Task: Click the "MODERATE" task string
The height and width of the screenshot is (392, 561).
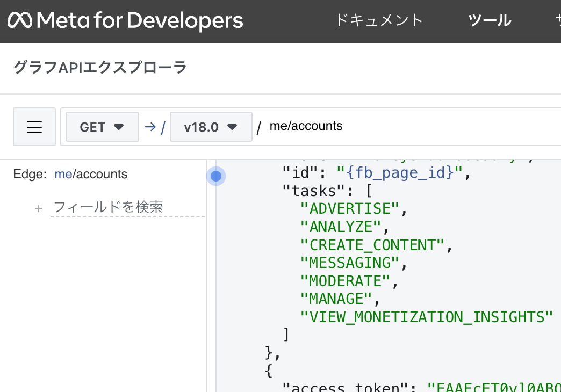Action: pyautogui.click(x=345, y=281)
